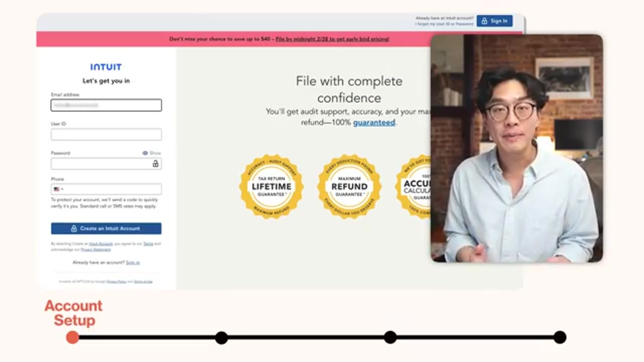
Task: Open the US flag country code dropdown
Action: (58, 189)
